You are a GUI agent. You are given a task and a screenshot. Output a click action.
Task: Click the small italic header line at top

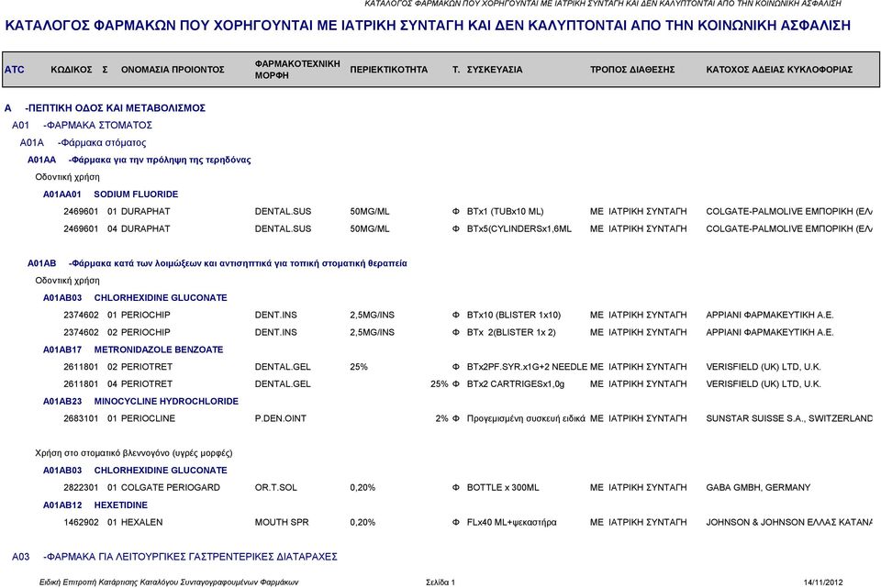click(603, 4)
